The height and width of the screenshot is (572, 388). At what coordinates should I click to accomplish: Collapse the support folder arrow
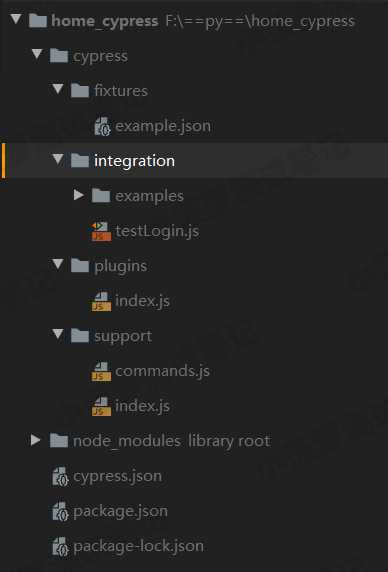tap(58, 335)
